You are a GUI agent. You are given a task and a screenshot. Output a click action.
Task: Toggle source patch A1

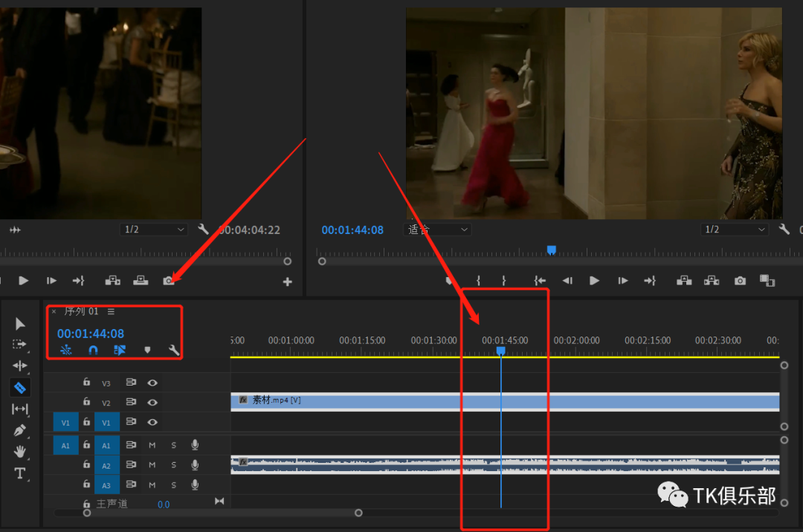coord(65,446)
